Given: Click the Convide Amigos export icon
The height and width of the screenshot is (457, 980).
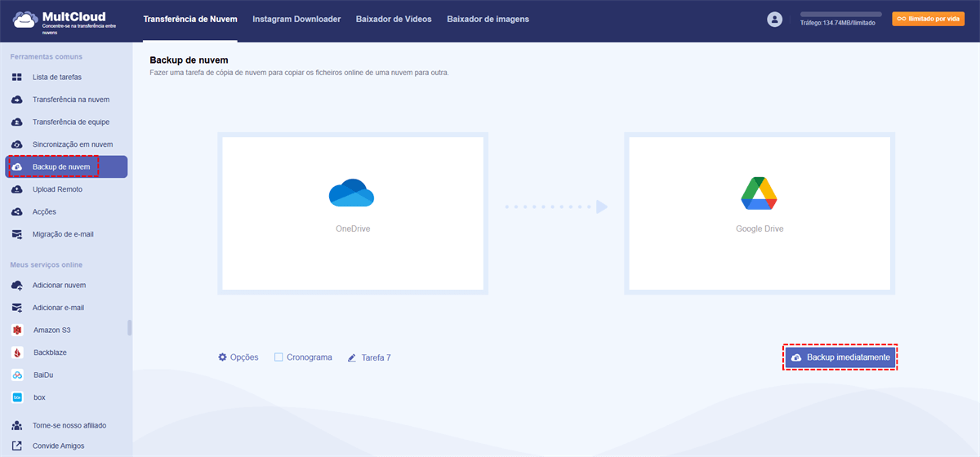Looking at the screenshot, I should (x=17, y=446).
